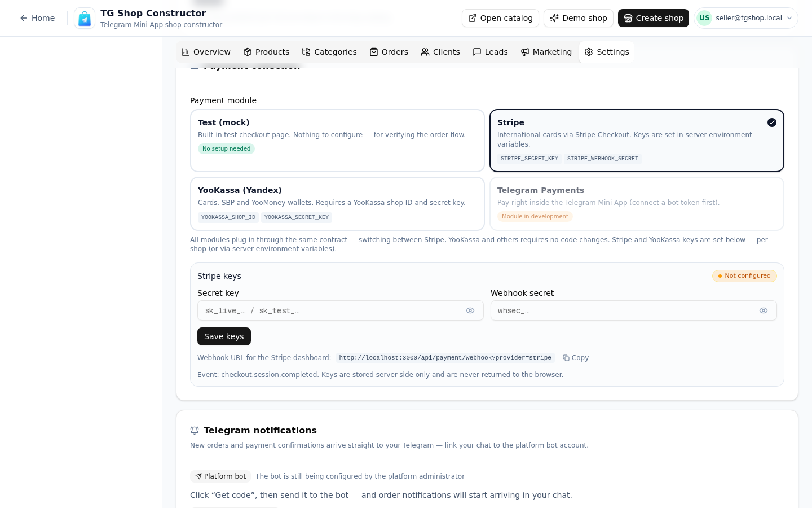
Task: Click the US user avatar
Action: (704, 18)
